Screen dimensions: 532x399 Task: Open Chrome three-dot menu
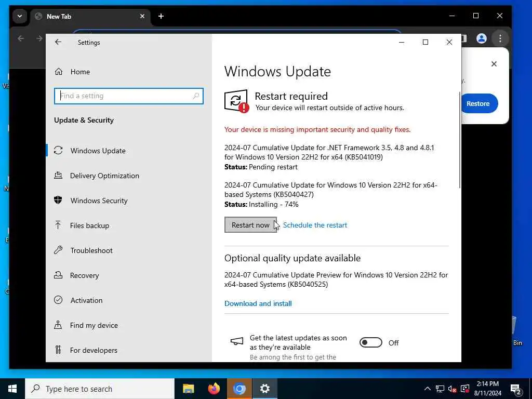pyautogui.click(x=500, y=38)
